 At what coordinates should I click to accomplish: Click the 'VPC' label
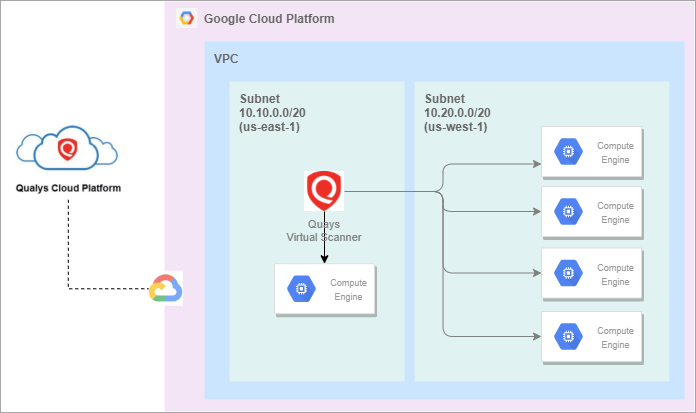point(226,59)
